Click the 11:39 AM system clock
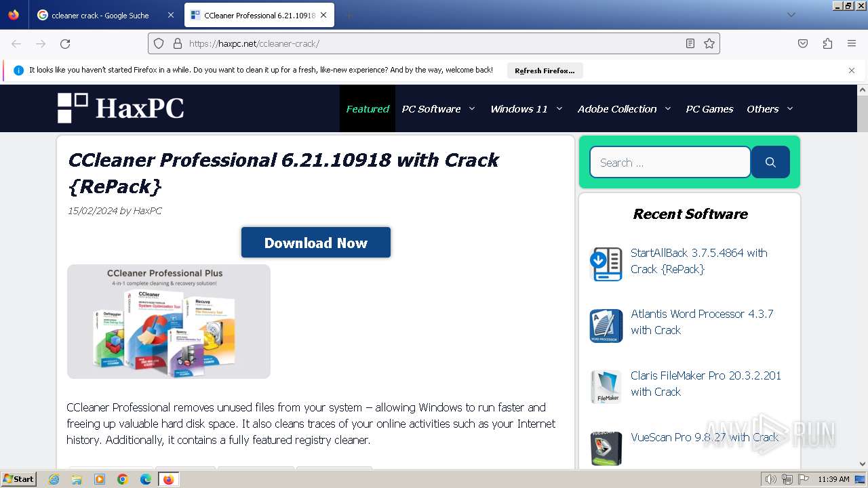The width and height of the screenshot is (868, 488). click(833, 479)
